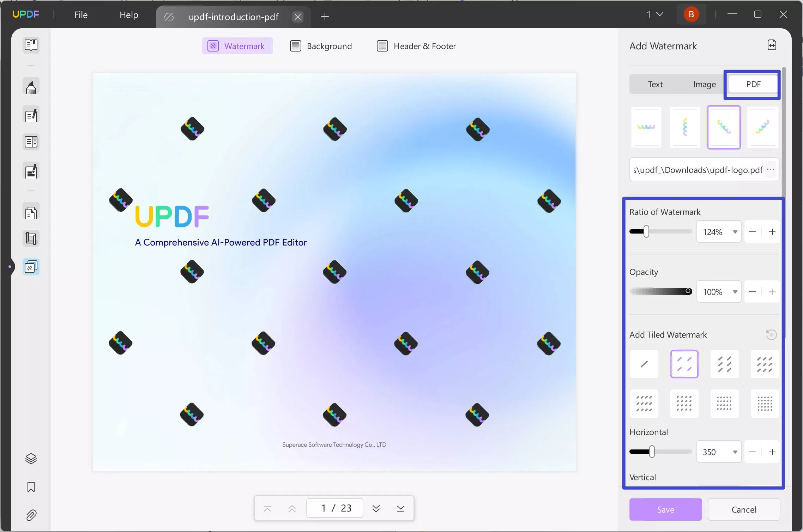
Task: Open the page number dropdown near account avatar
Action: (654, 14)
